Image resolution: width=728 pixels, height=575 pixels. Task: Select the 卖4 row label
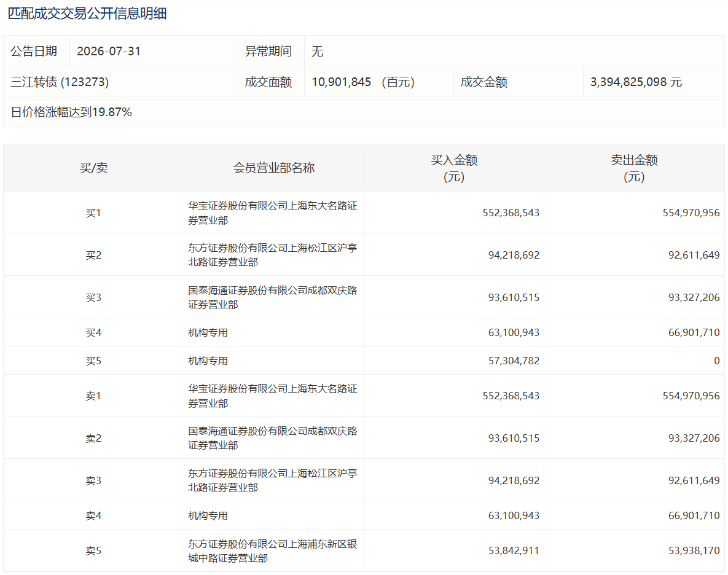point(93,515)
